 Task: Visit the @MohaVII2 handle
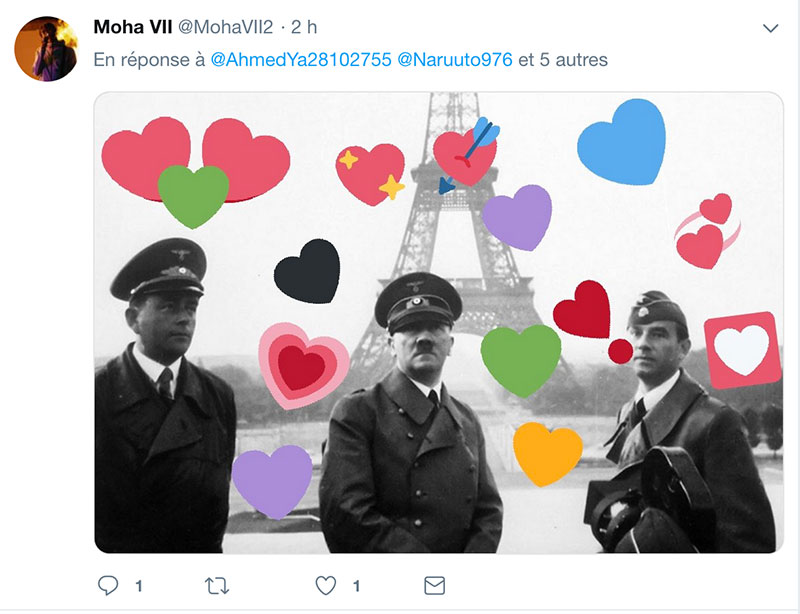pos(226,27)
